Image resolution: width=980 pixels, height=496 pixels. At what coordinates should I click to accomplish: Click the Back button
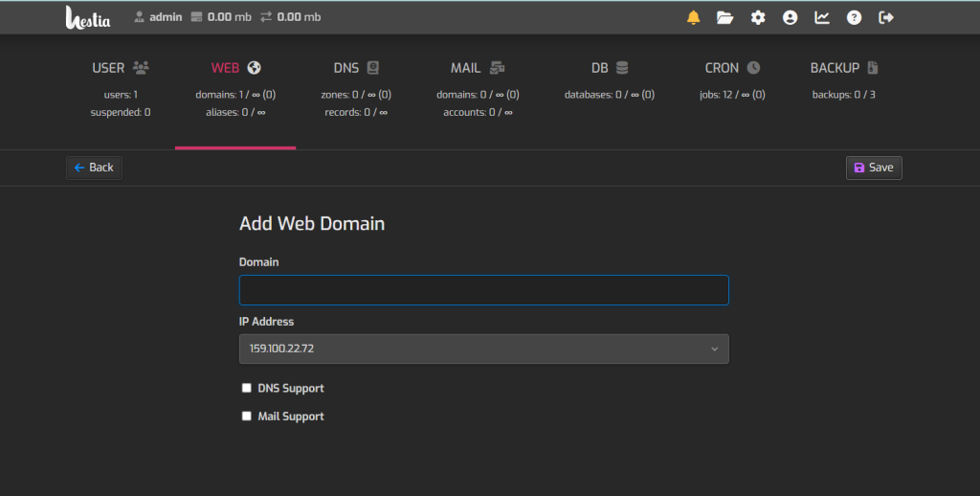pos(94,168)
